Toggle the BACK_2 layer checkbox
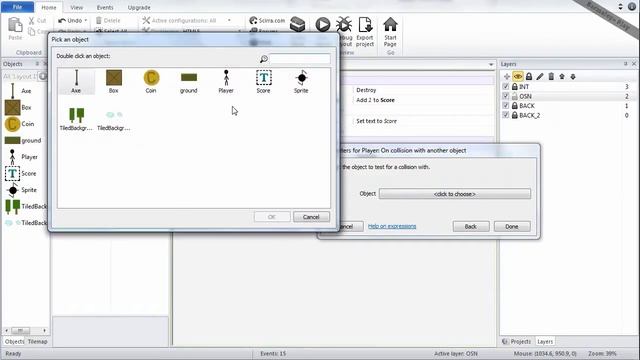Image resolution: width=640 pixels, height=360 pixels. tap(506, 116)
